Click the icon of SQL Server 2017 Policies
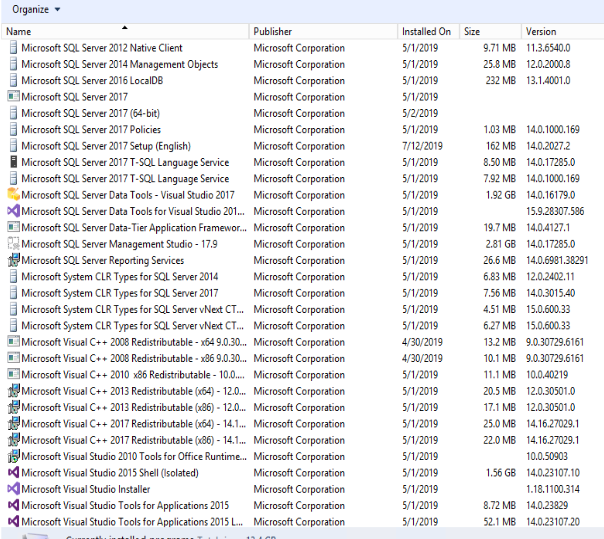 pyautogui.click(x=13, y=129)
